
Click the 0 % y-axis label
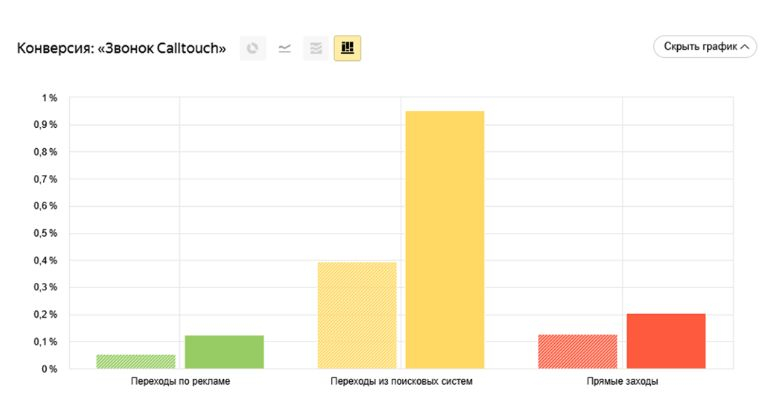[x=49, y=369]
